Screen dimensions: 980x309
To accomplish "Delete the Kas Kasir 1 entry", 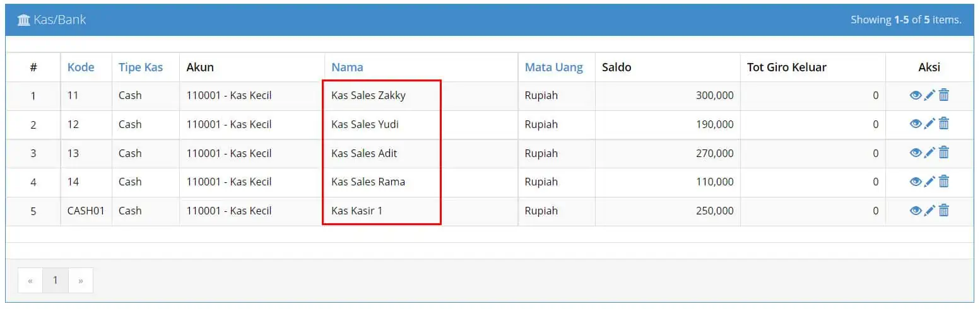I will [944, 211].
